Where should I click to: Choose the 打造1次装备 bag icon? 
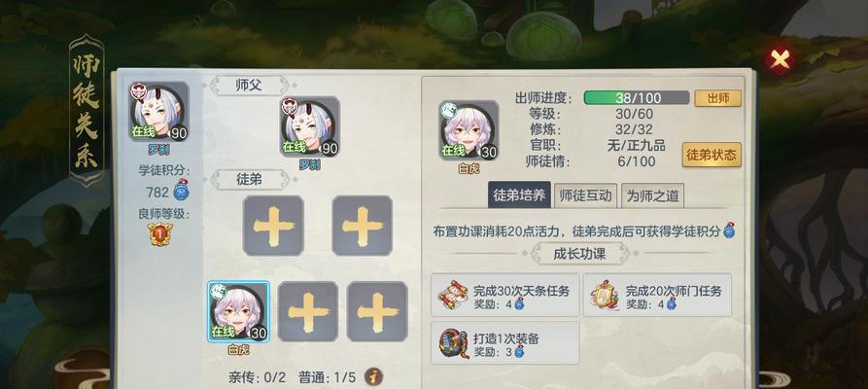[453, 343]
